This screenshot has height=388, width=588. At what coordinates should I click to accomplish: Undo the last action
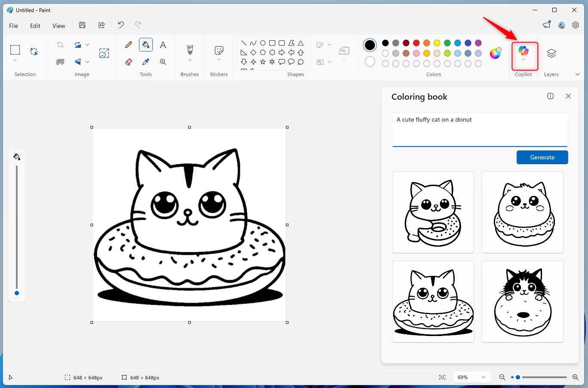click(121, 25)
